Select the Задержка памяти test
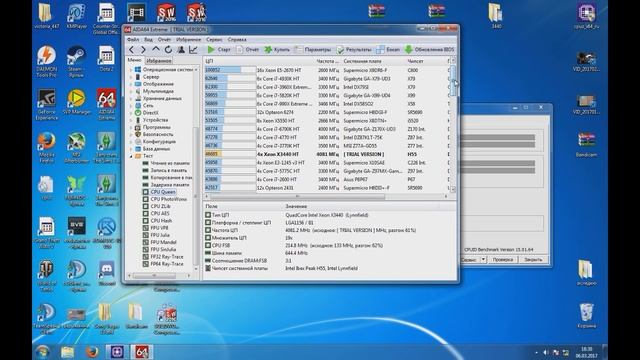 point(170,185)
